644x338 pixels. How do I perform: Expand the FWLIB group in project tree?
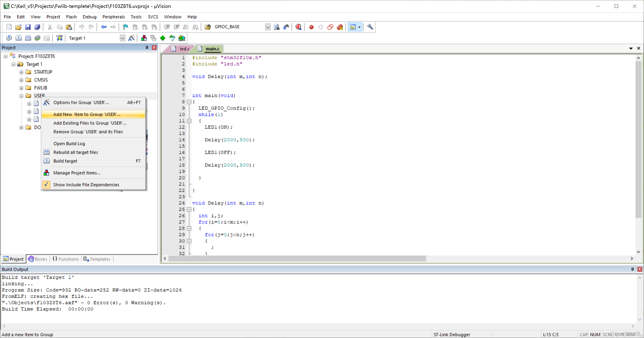(x=22, y=87)
